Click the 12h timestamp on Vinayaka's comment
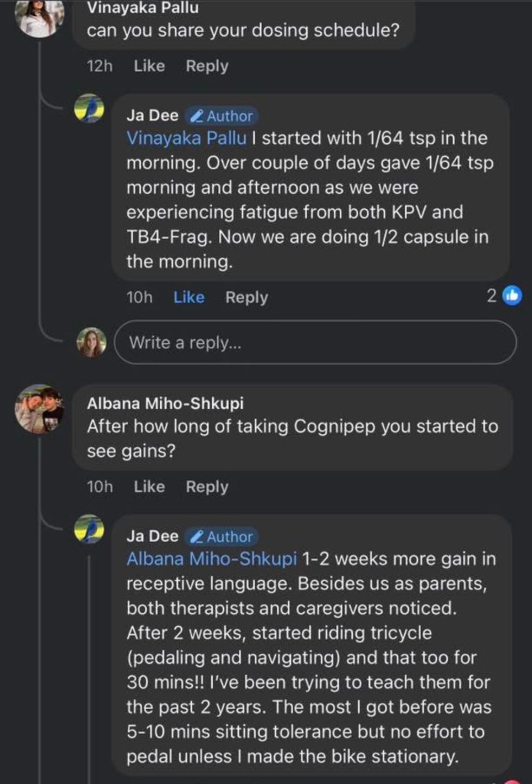The width and height of the screenshot is (532, 784). pyautogui.click(x=100, y=66)
